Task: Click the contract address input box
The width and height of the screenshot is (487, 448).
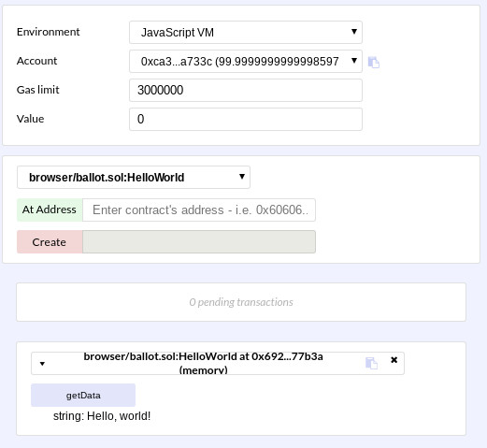Action: click(199, 210)
